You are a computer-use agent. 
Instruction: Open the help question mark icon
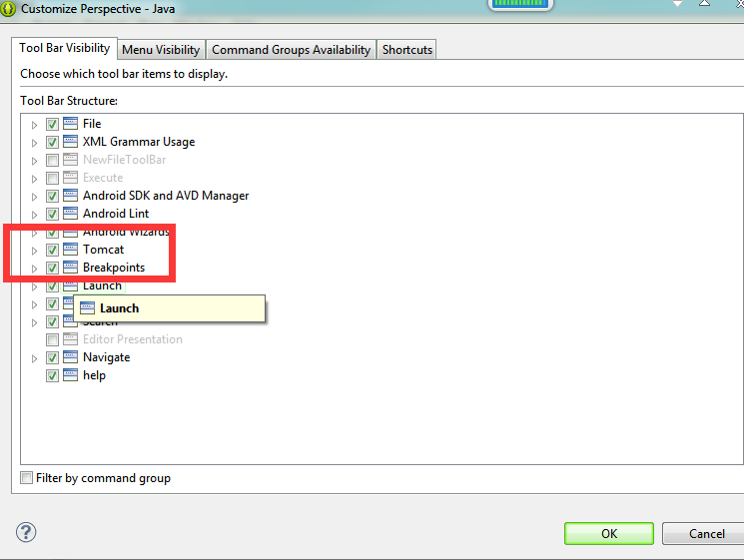click(26, 532)
